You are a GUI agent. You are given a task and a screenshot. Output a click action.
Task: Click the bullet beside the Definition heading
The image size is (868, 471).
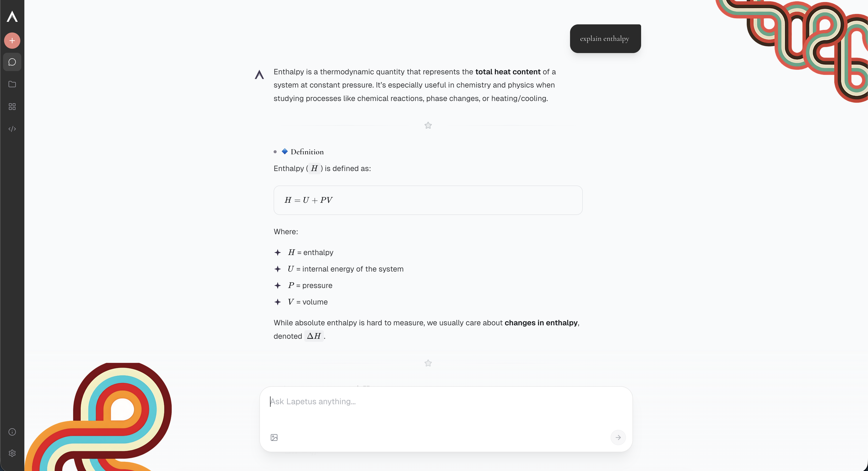click(276, 152)
